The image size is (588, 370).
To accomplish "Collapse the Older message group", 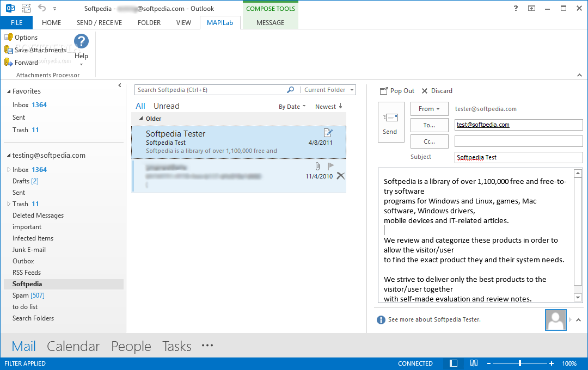I will click(141, 119).
